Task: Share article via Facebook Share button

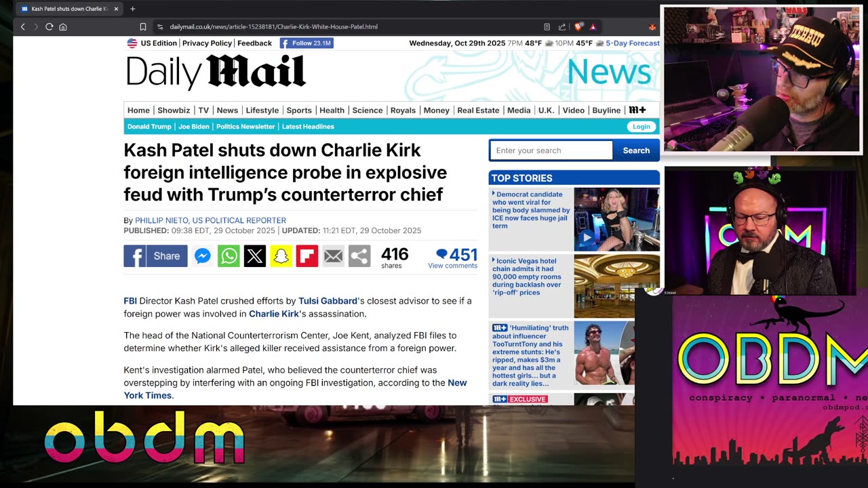Action: tap(155, 256)
